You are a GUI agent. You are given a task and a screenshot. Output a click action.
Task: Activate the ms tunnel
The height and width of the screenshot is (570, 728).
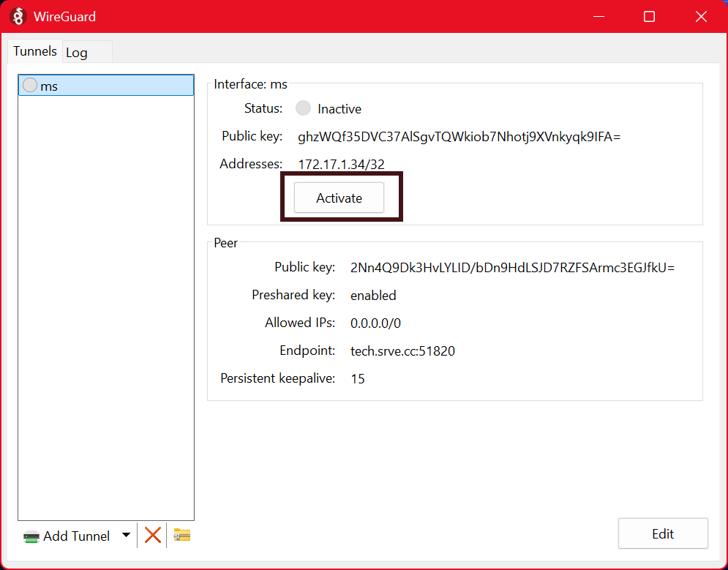(x=339, y=198)
